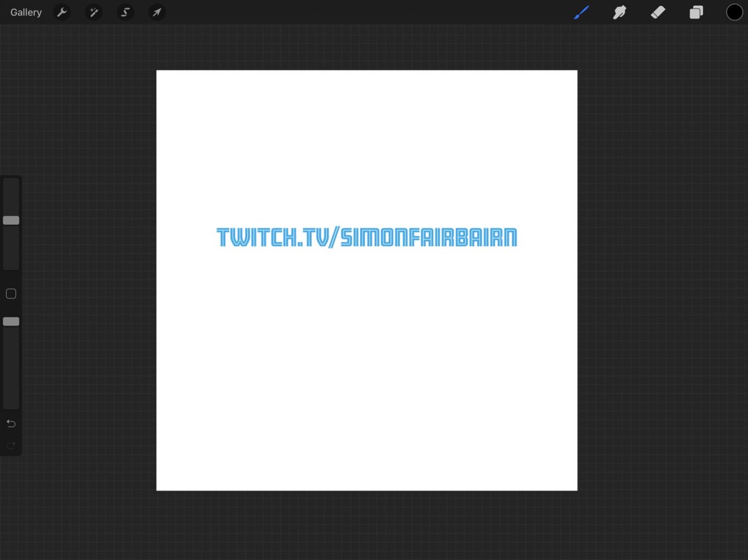
Task: Tap the square Modify button on the sidebar
Action: pyautogui.click(x=11, y=294)
